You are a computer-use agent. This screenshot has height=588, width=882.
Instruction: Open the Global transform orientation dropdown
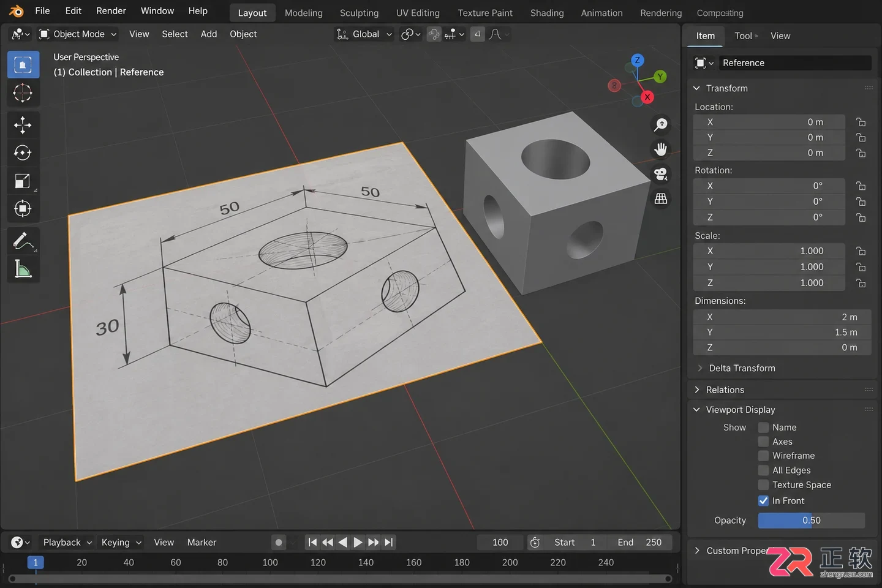[x=364, y=34]
